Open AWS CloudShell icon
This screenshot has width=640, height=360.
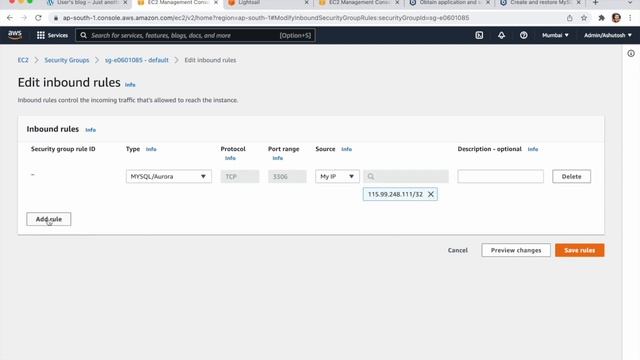click(479, 36)
